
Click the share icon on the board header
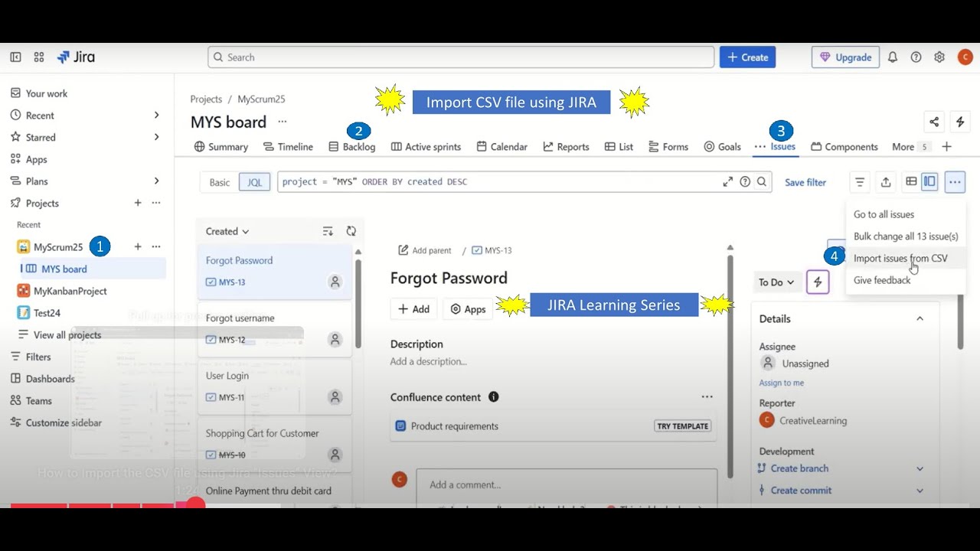point(934,122)
